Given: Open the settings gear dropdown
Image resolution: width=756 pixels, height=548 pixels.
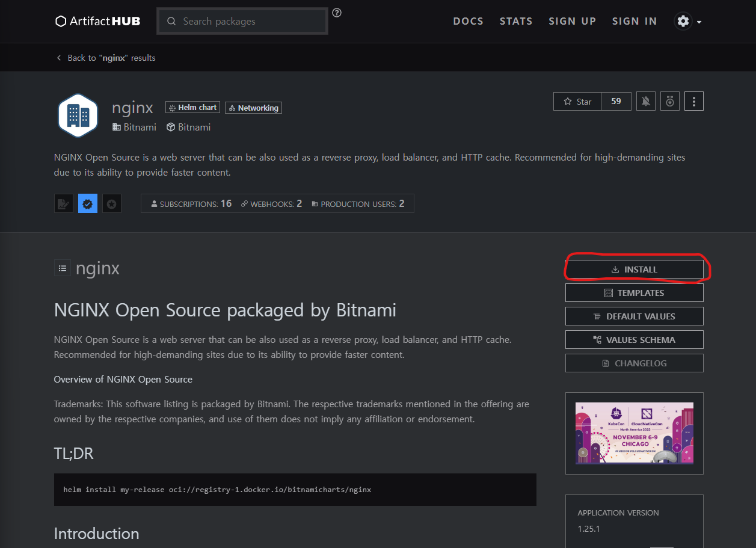Looking at the screenshot, I should (688, 21).
